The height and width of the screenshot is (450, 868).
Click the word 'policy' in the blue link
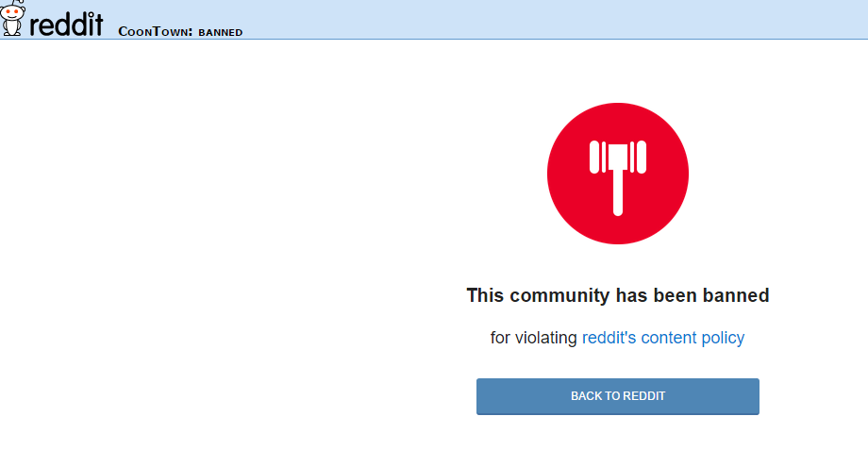(x=723, y=338)
